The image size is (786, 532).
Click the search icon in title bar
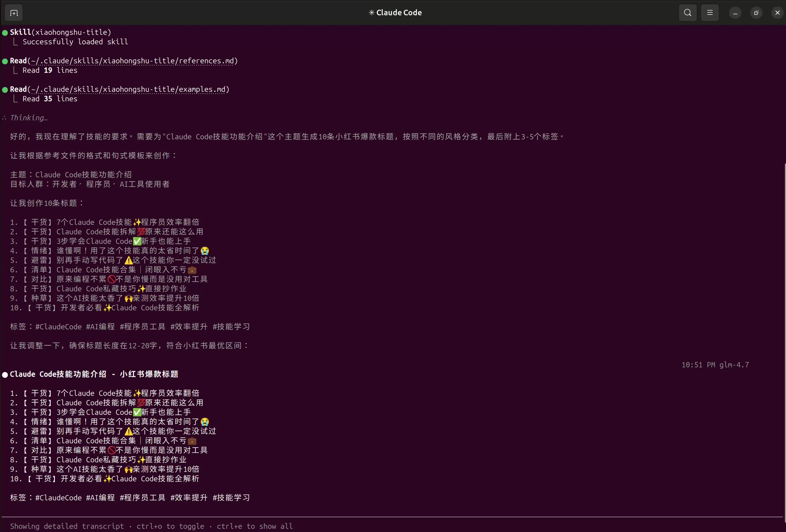[688, 13]
